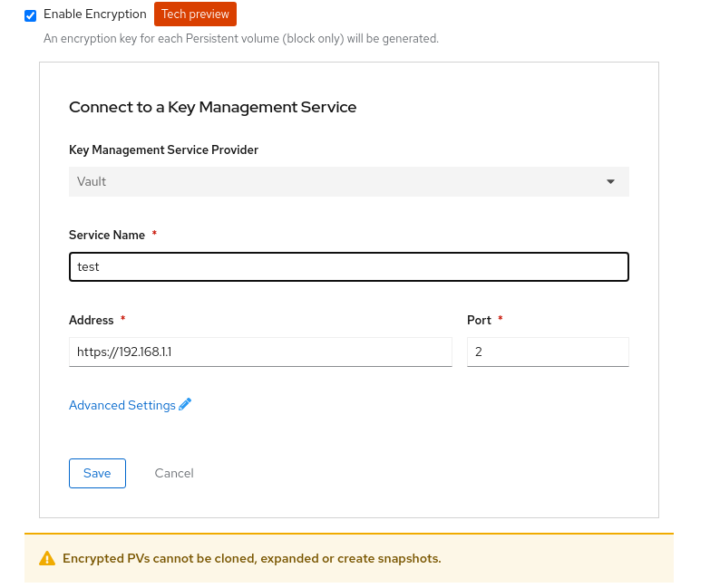Viewport: 710px width, 588px height.
Task: Click the Port field label
Action: [479, 320]
